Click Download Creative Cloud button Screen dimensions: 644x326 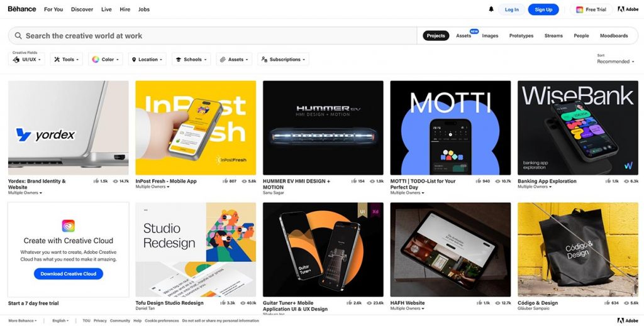(x=68, y=273)
